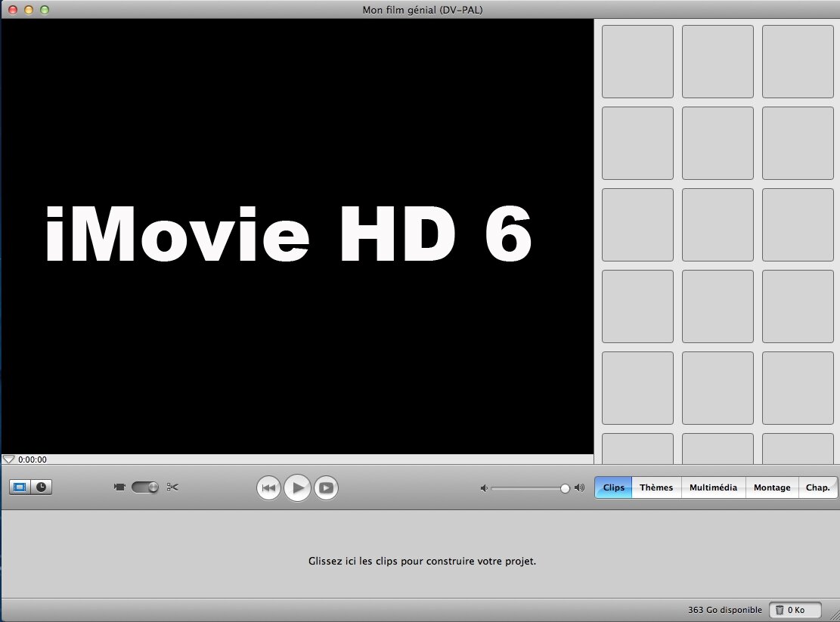This screenshot has width=840, height=622.
Task: Click the iMovie HD 6 preview monitor
Action: pos(297,236)
